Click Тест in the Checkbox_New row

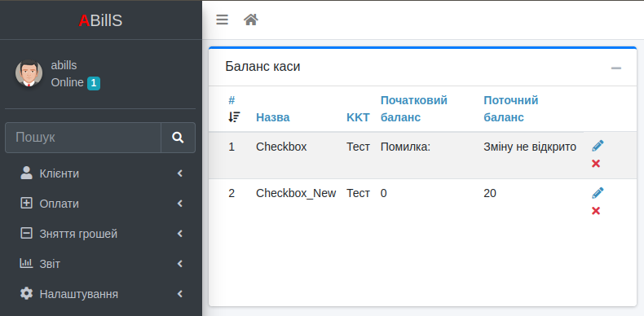358,193
